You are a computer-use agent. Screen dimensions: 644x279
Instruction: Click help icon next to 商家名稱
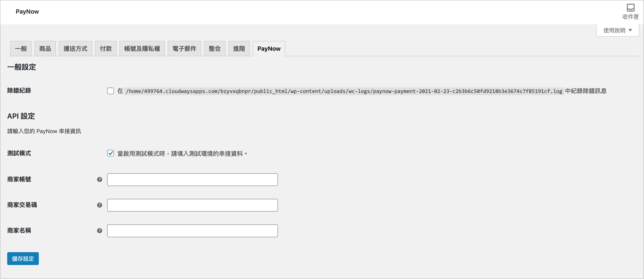[x=99, y=231]
